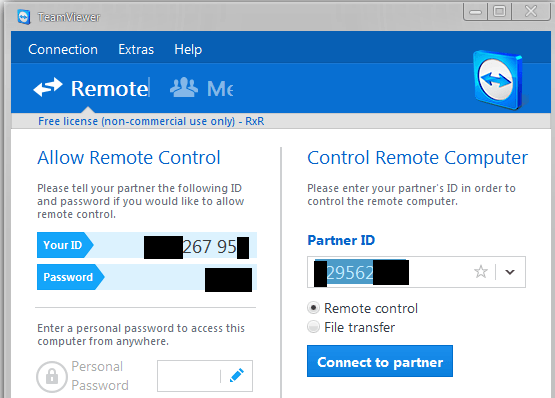Screen dimensions: 555x398
Task: Click the Your ID number value
Action: [x=196, y=246]
